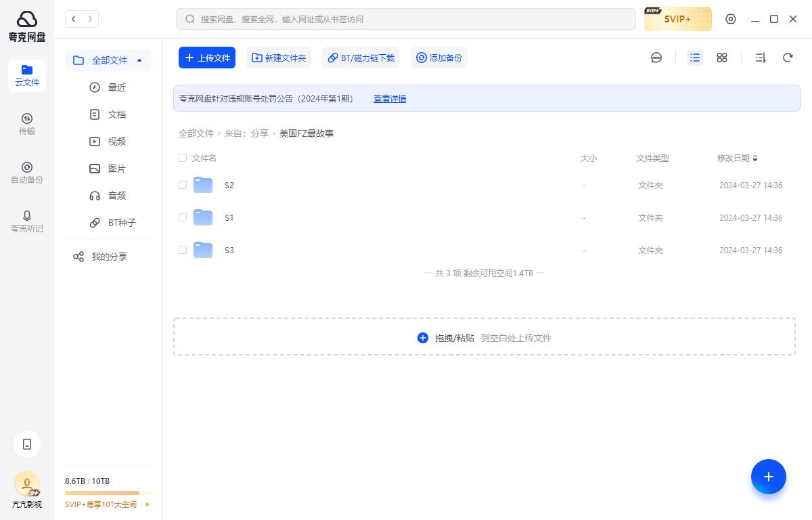Screen dimensions: 812x520
Task: Open the sort order options icon
Action: pos(761,58)
